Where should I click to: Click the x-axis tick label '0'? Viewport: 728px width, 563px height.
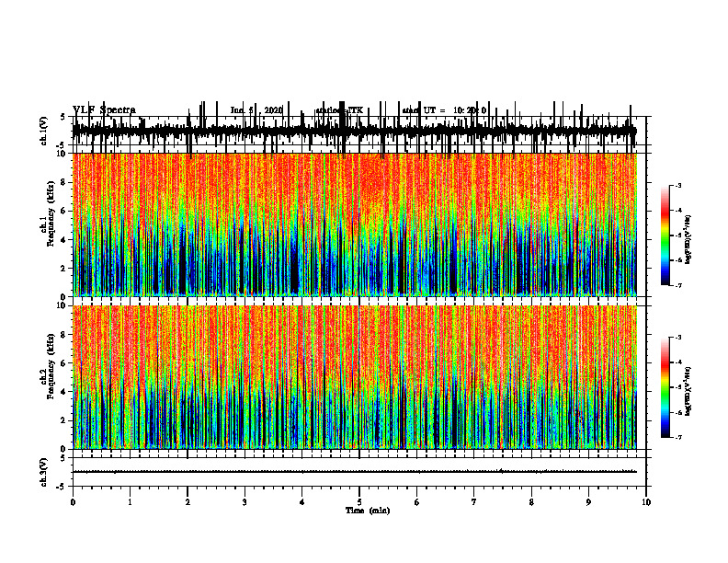coord(73,502)
